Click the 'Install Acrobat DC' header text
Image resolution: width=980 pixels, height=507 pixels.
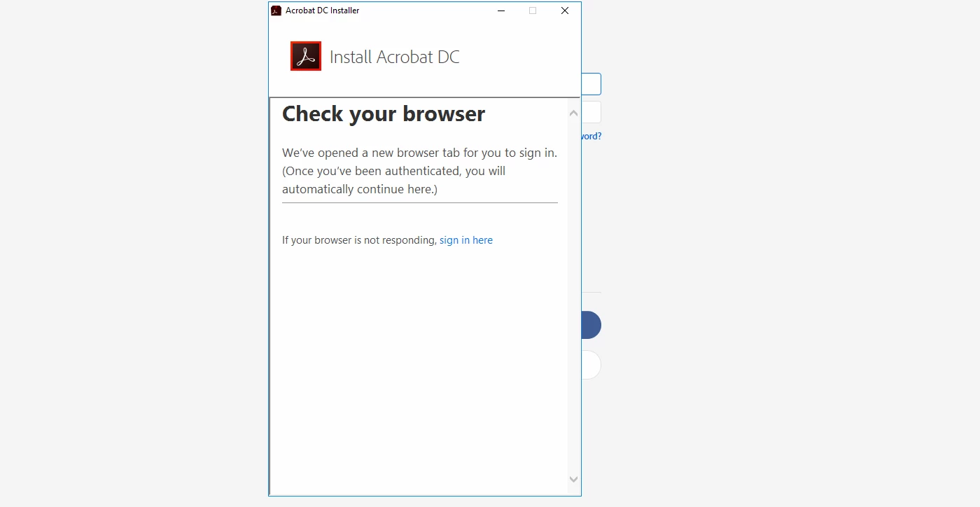395,57
